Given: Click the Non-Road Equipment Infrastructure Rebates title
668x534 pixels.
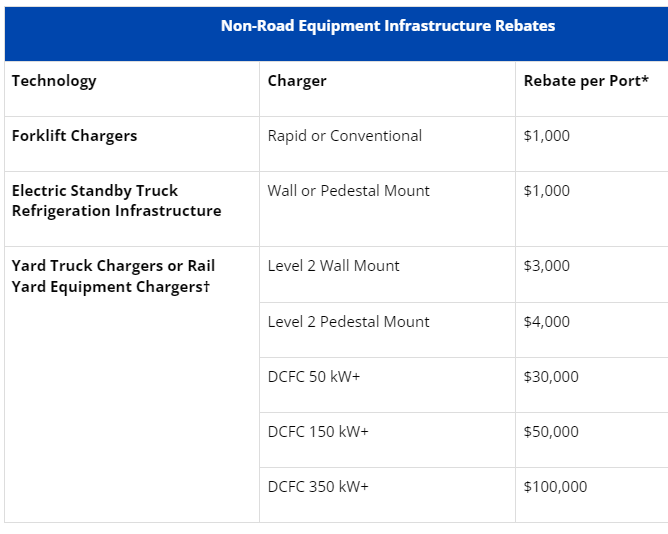Looking at the screenshot, I should pyautogui.click(x=388, y=26).
